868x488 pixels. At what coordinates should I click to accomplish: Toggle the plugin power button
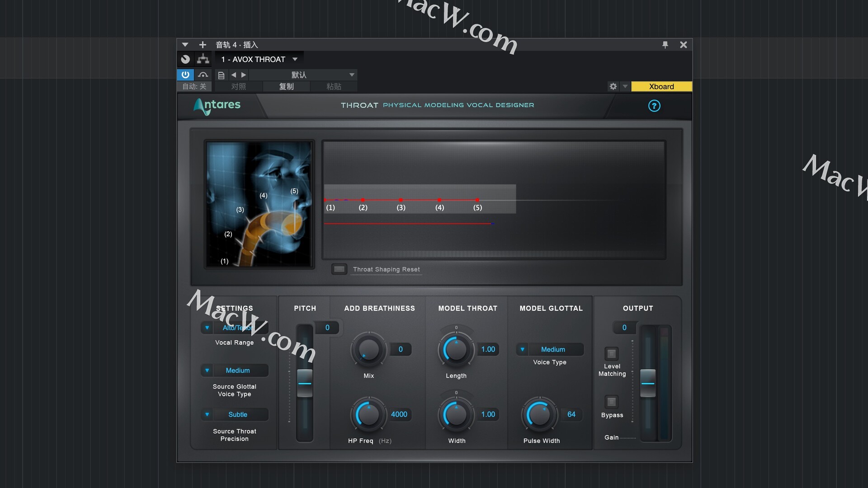[x=185, y=75]
